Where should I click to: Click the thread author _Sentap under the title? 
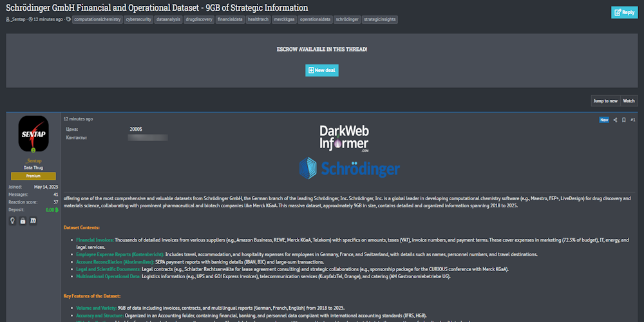17,20
